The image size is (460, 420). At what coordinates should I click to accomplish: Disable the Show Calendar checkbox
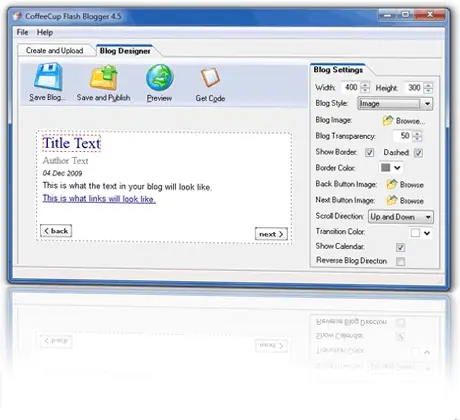400,247
